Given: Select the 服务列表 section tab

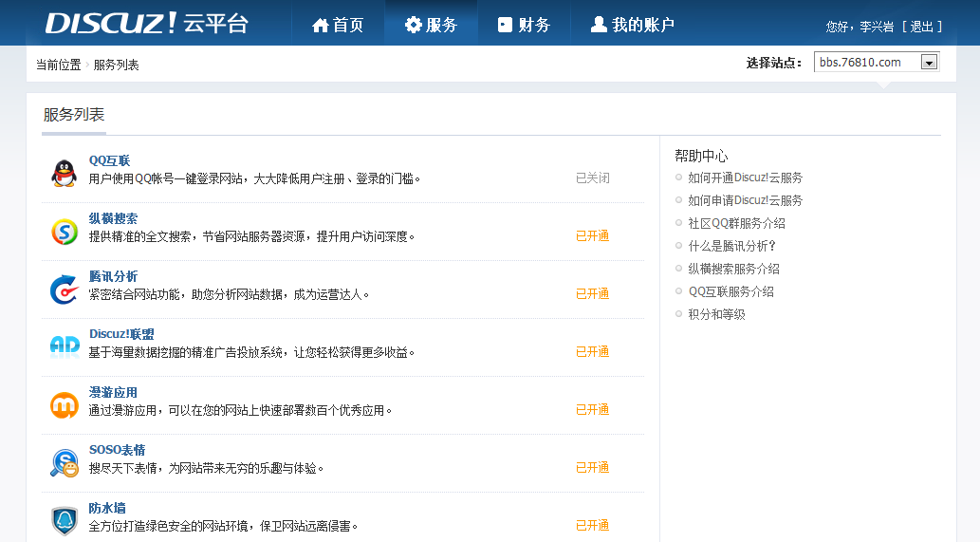Looking at the screenshot, I should 74,115.
